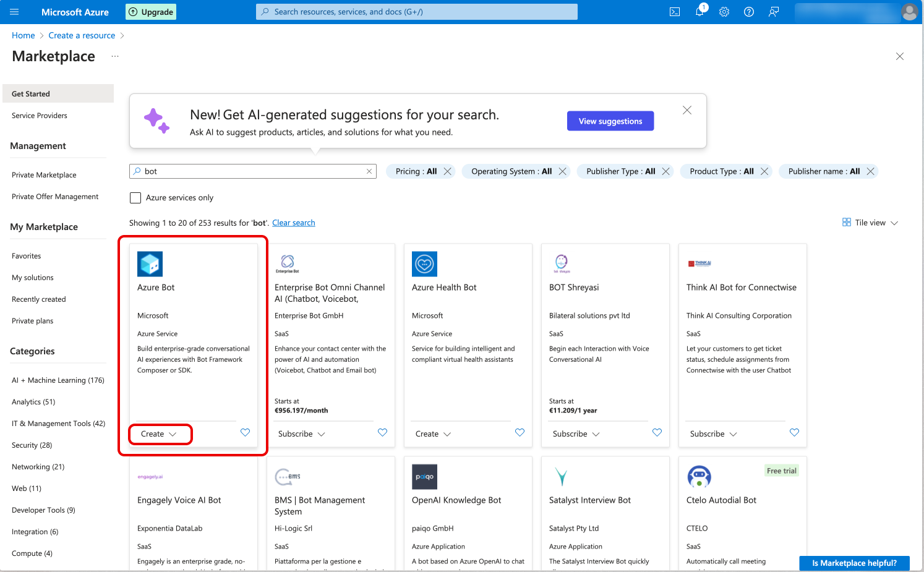The height and width of the screenshot is (572, 924).
Task: Open the Pricing : All filter
Action: pos(416,171)
